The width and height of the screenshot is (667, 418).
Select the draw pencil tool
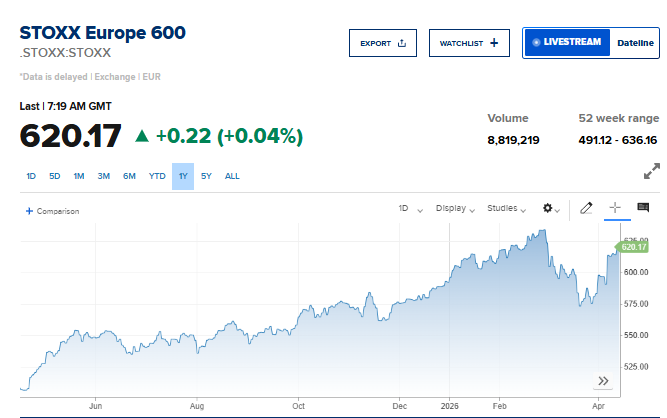(x=586, y=208)
